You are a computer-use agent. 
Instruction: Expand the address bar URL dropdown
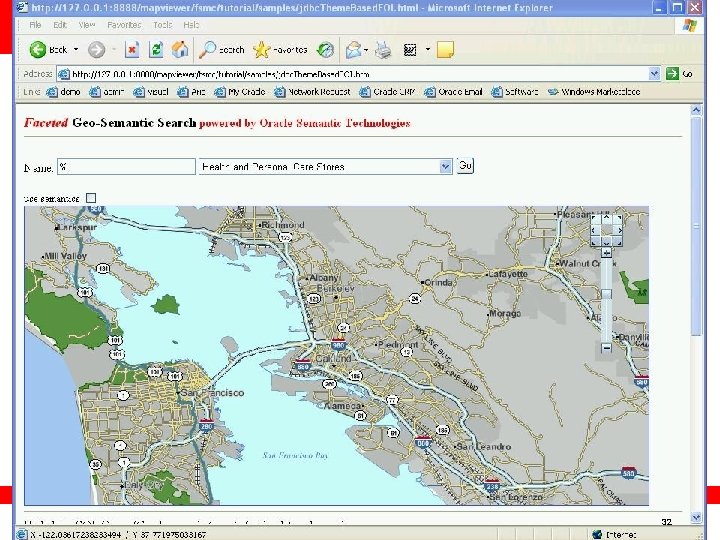coord(654,73)
